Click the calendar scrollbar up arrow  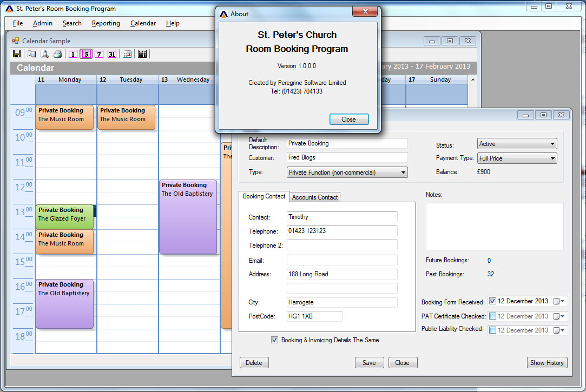(x=473, y=79)
